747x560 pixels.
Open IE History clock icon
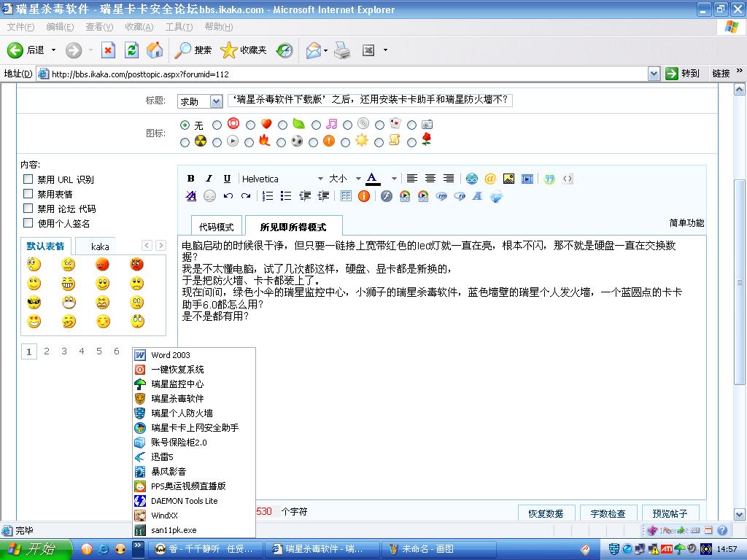coord(285,50)
